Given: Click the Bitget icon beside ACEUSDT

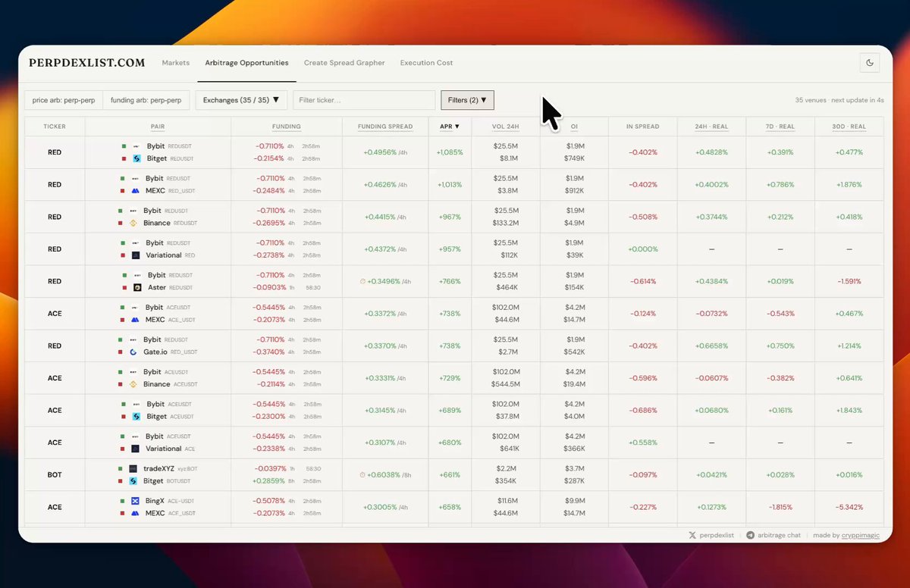Looking at the screenshot, I should tap(137, 417).
